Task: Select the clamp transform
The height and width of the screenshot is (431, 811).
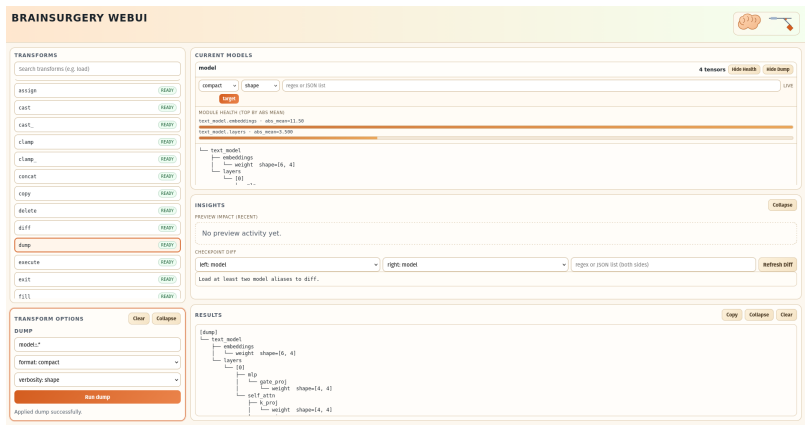Action: coord(97,142)
